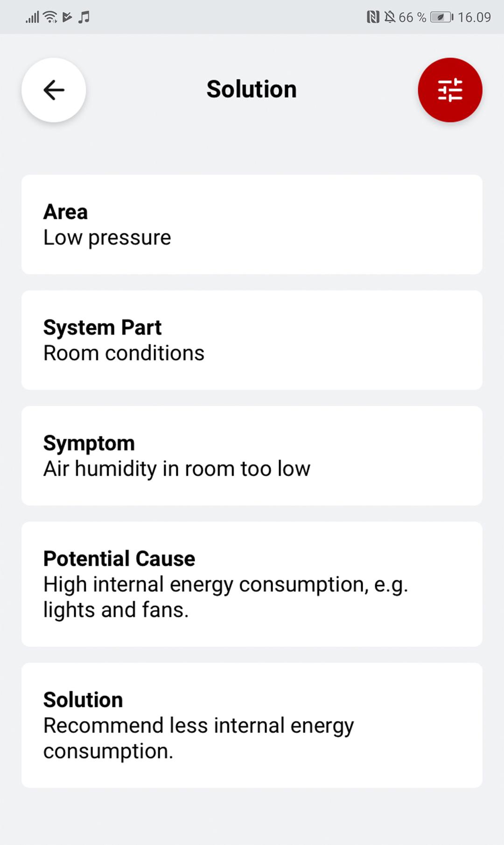This screenshot has width=504, height=845.
Task: Tap the Solution recommendation card
Action: point(252,725)
